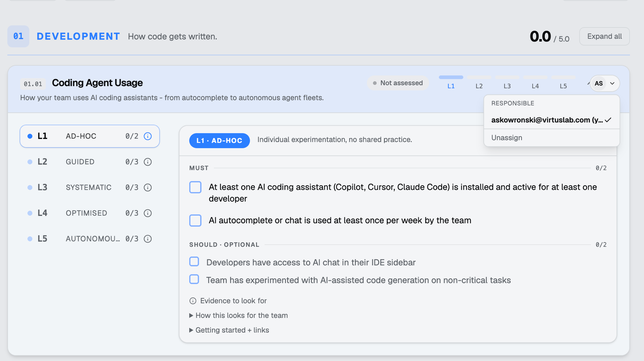Click the L1 · AD-HOC blue badge

(219, 141)
